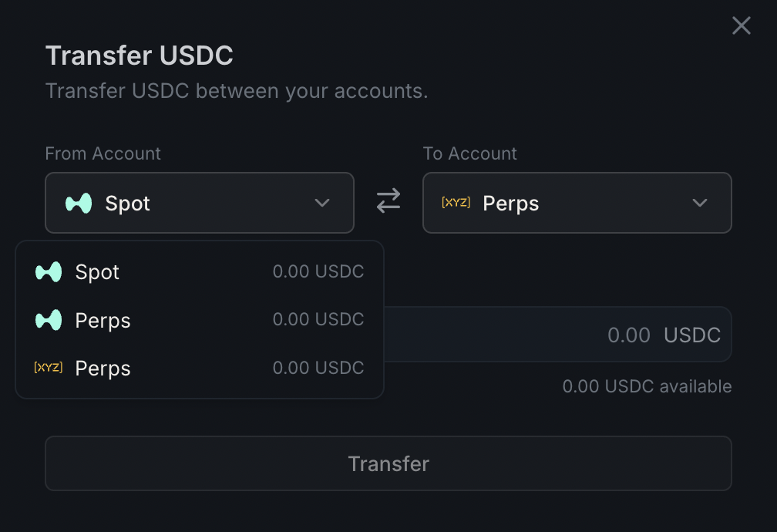Click the From Account Spot selector box
This screenshot has height=532, width=777.
tap(199, 203)
